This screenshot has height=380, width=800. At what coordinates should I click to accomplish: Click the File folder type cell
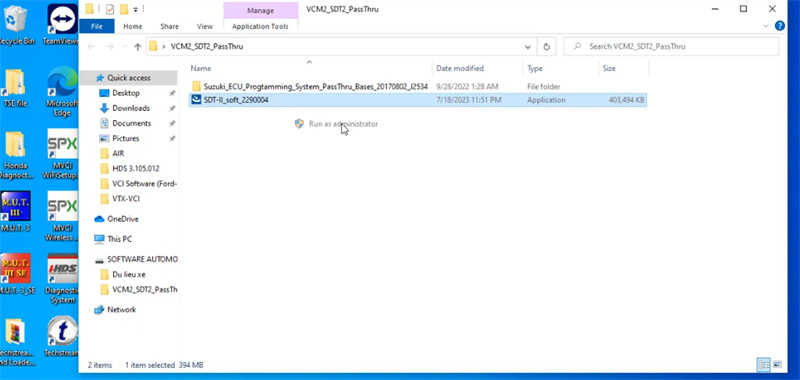(543, 87)
